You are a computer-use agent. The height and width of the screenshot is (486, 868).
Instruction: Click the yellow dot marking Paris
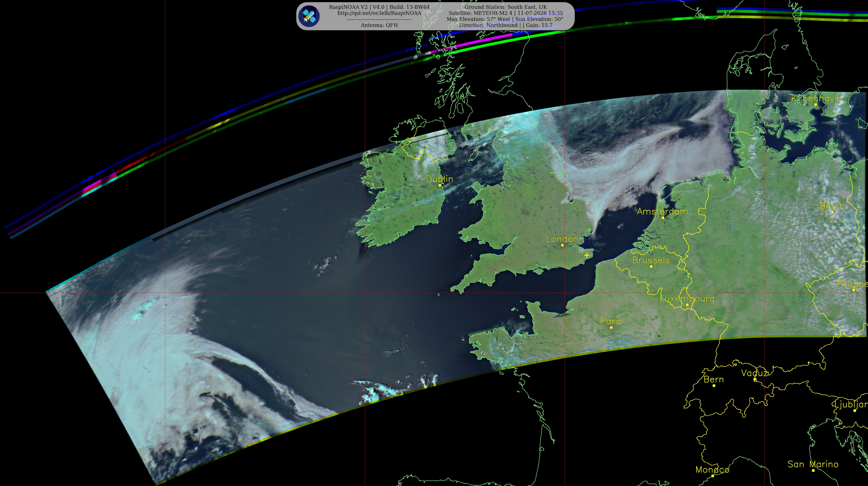tap(611, 327)
